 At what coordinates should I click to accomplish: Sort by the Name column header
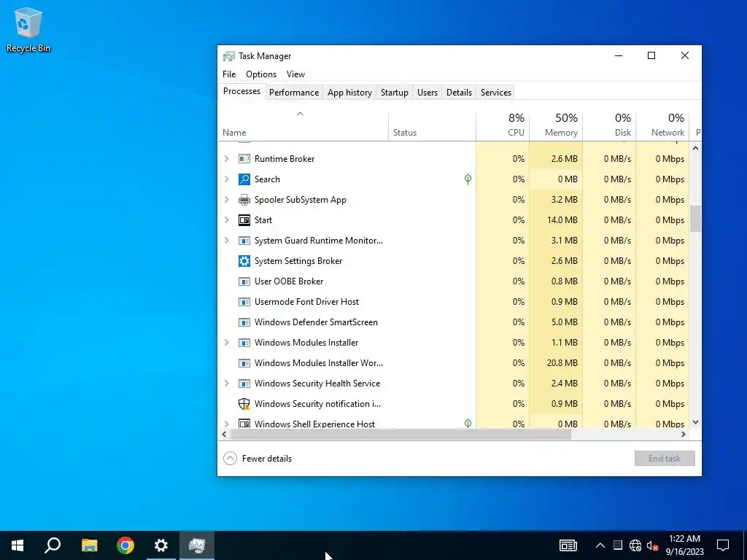(x=303, y=125)
